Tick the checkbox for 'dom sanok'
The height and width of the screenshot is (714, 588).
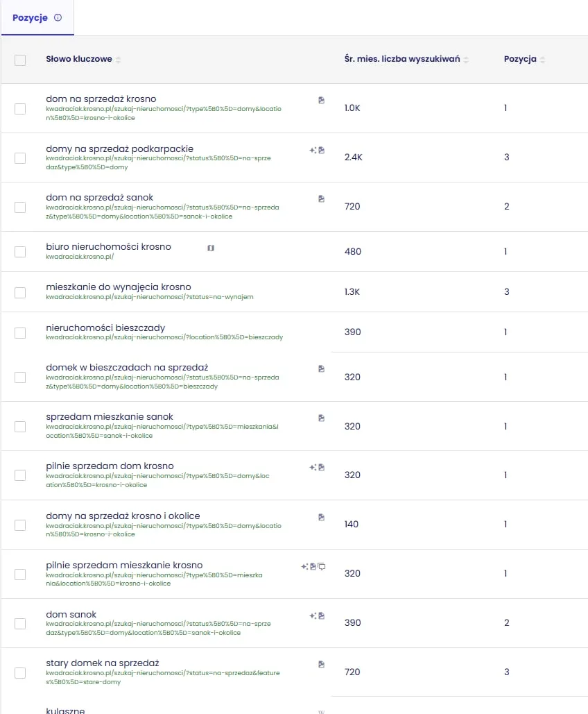(20, 623)
